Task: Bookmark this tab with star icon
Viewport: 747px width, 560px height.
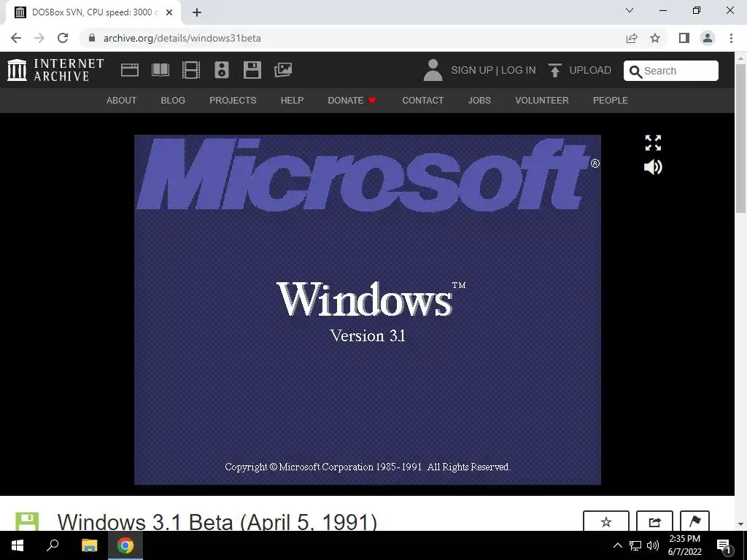Action: 655,38
